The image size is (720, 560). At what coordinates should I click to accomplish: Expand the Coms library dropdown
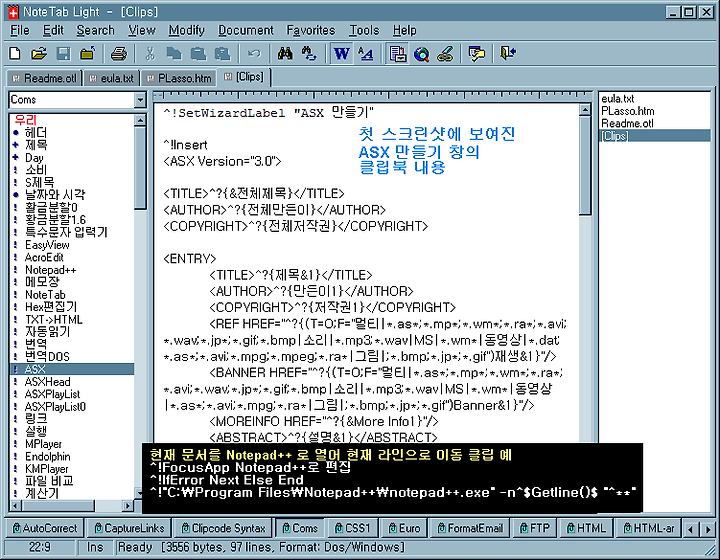pos(140,100)
